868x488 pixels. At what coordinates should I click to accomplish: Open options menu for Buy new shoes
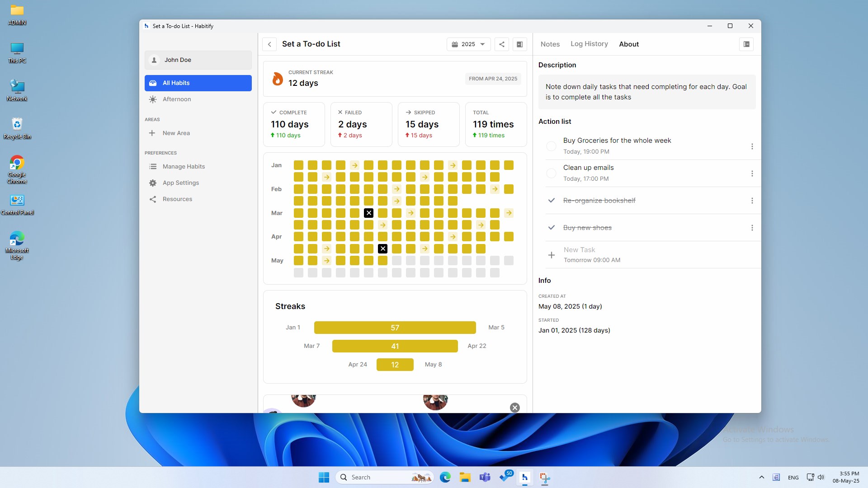(x=752, y=228)
